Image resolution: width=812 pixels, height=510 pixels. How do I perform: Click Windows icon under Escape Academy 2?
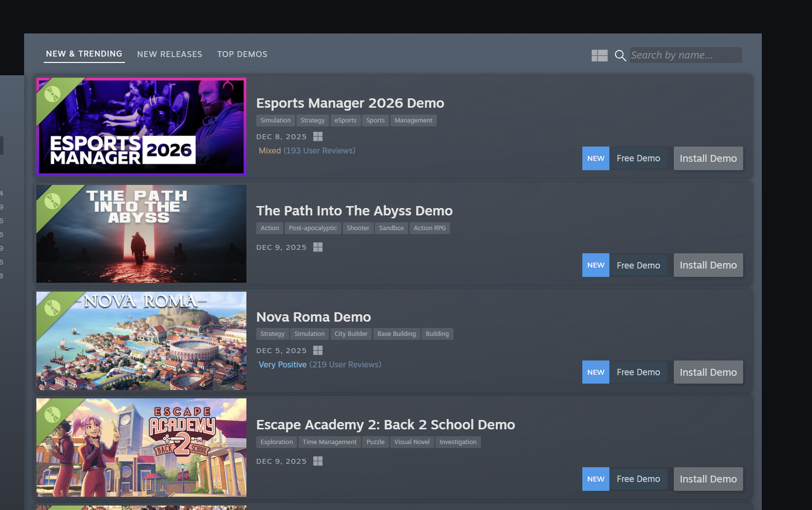pos(318,461)
